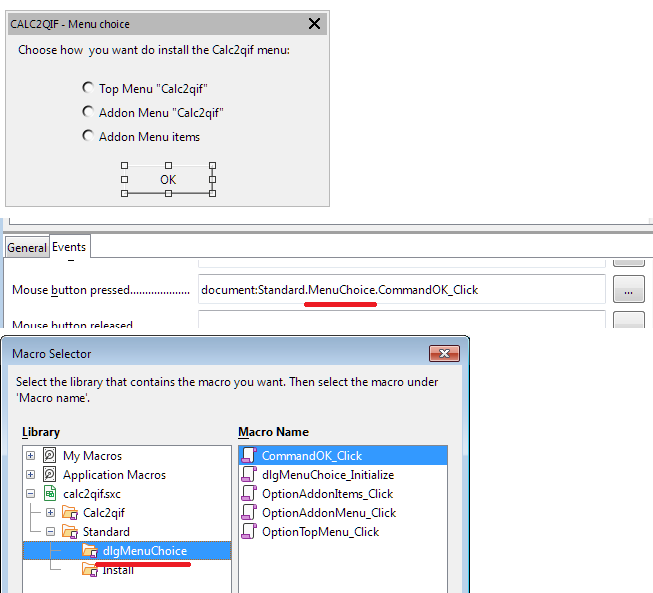
Task: Select dlgMenuChoice module in tree
Action: tap(145, 551)
